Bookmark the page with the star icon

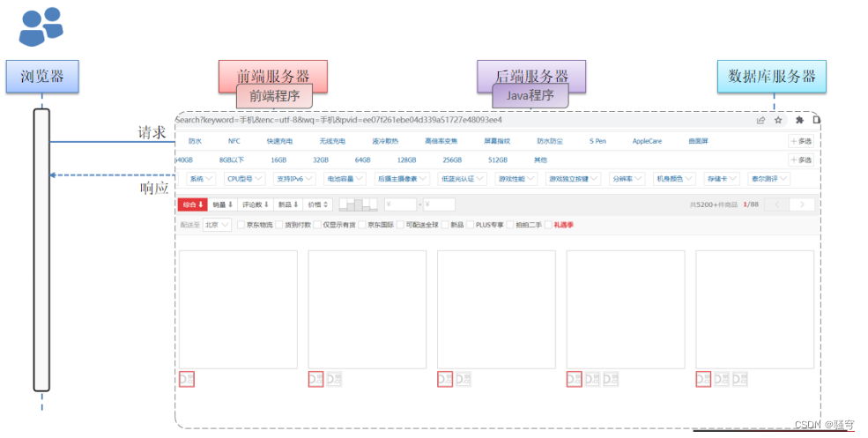coord(778,120)
